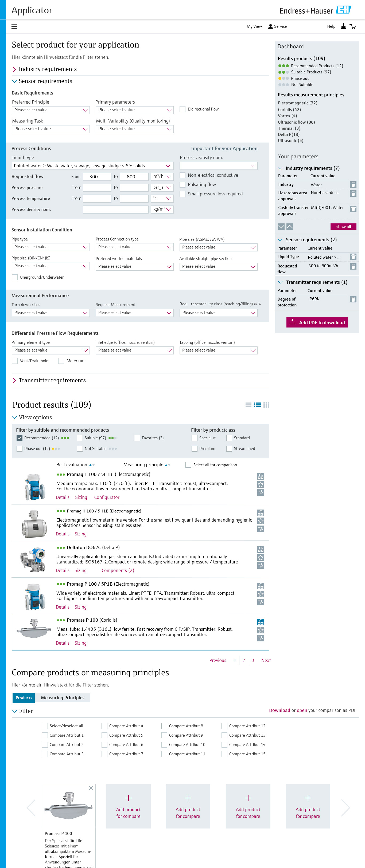Click show all parameters button
The height and width of the screenshot is (868, 365).
[x=343, y=227]
